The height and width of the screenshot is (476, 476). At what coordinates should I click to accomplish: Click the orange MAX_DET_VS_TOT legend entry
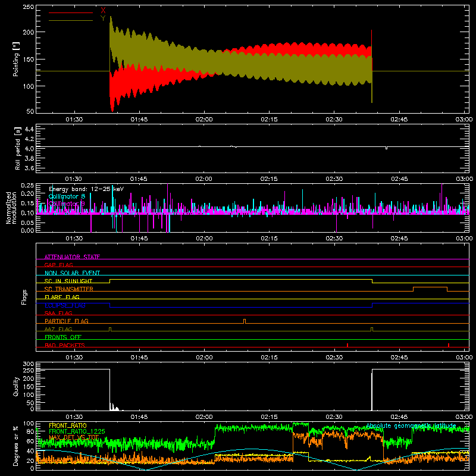74,437
